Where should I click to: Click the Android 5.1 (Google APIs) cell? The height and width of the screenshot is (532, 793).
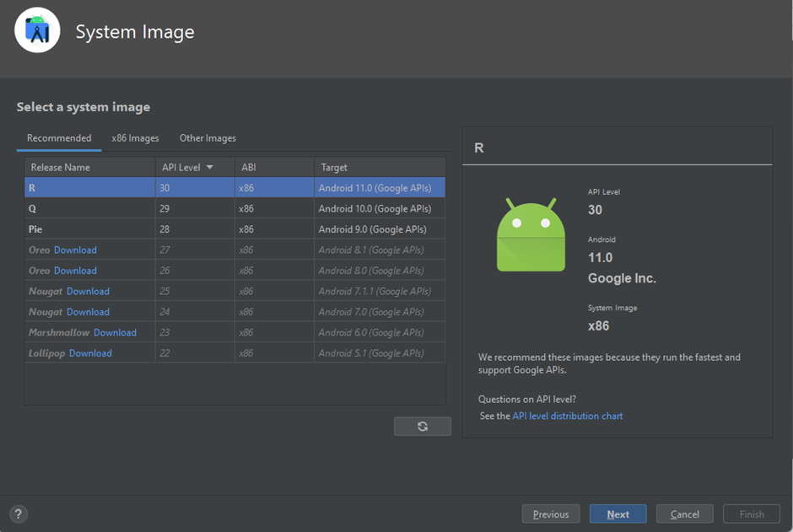coord(380,353)
